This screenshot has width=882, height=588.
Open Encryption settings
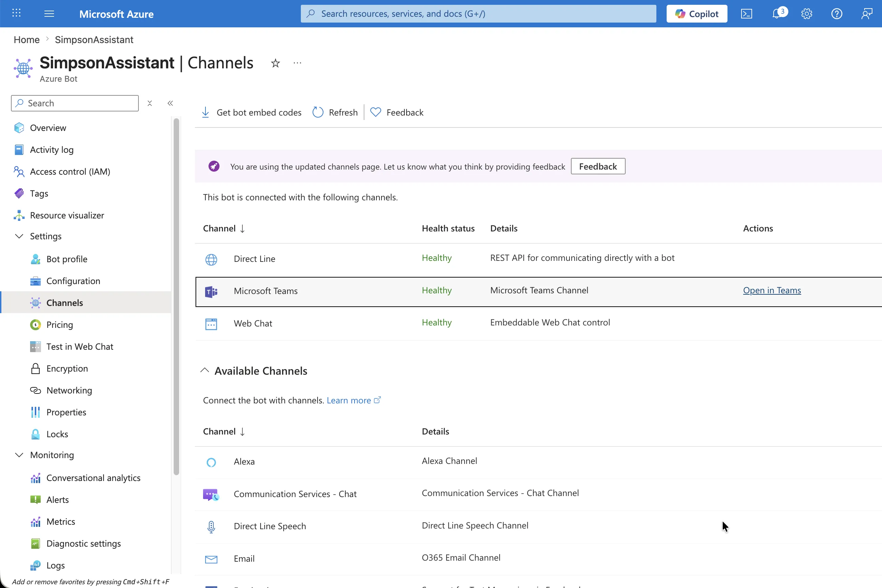[x=67, y=368]
